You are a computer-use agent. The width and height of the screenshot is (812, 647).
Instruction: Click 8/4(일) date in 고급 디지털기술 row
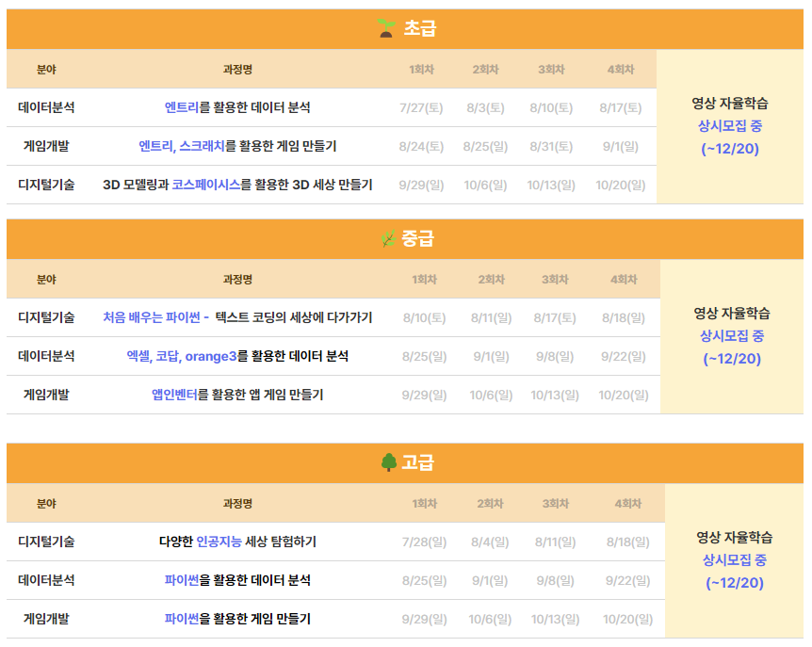tap(490, 542)
